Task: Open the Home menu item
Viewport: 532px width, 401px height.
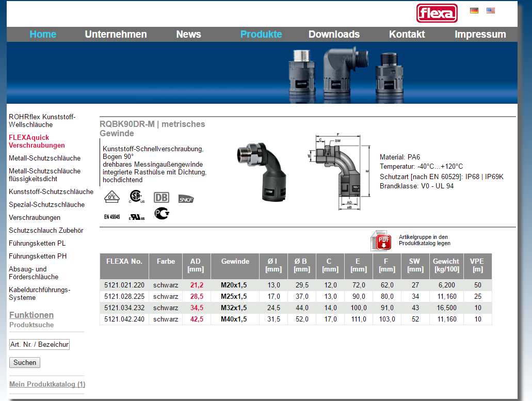Action: point(43,34)
